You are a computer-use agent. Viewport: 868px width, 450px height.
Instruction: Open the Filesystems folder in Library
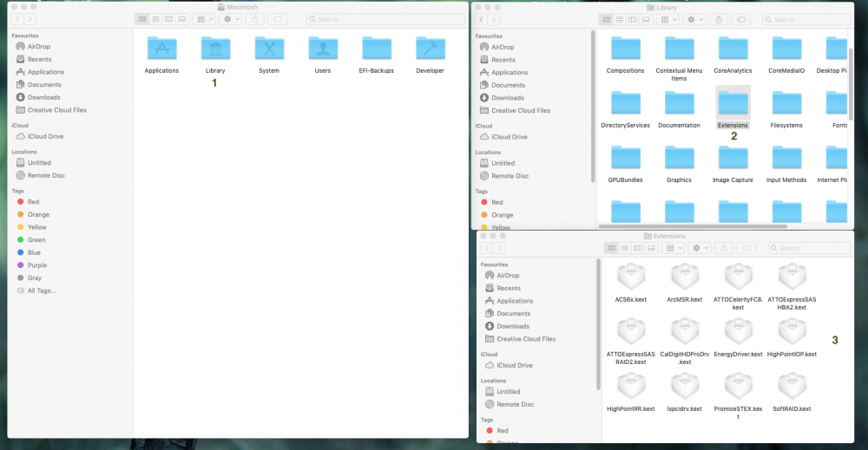tap(786, 103)
